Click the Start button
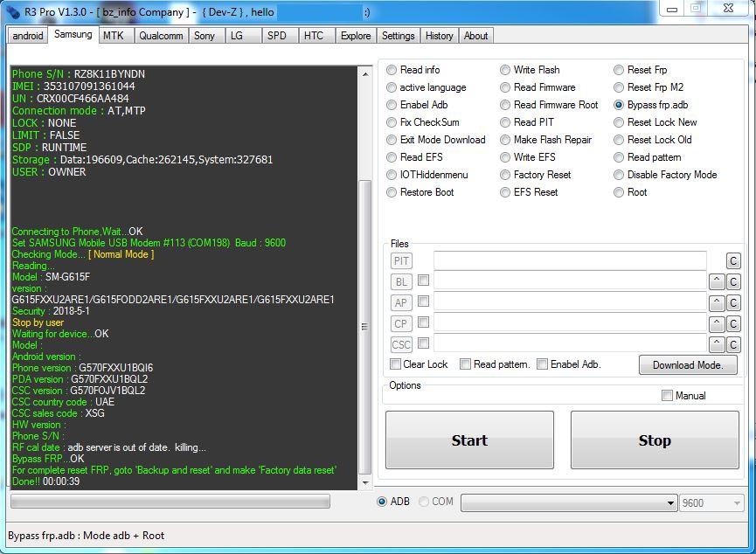This screenshot has height=554, width=756. point(469,440)
